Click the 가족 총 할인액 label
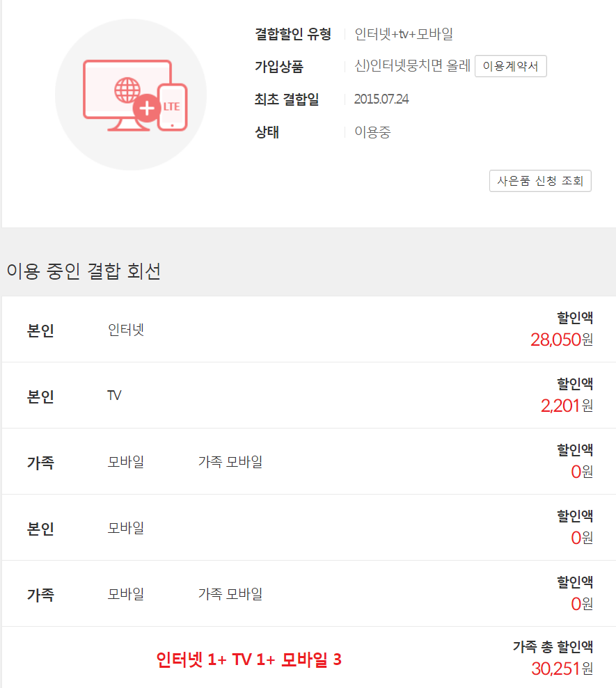The height and width of the screenshot is (688, 616). point(553,647)
